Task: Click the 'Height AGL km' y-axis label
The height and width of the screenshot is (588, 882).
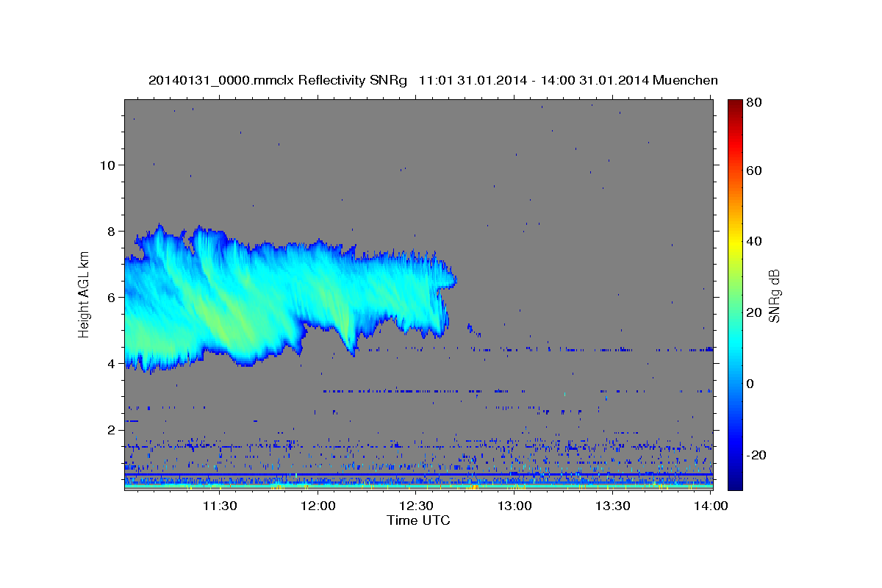Action: [85, 295]
